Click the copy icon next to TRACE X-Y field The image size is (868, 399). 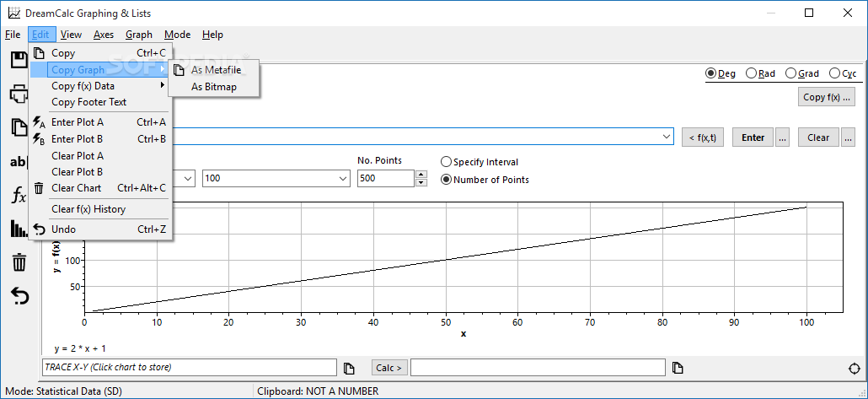pos(348,368)
